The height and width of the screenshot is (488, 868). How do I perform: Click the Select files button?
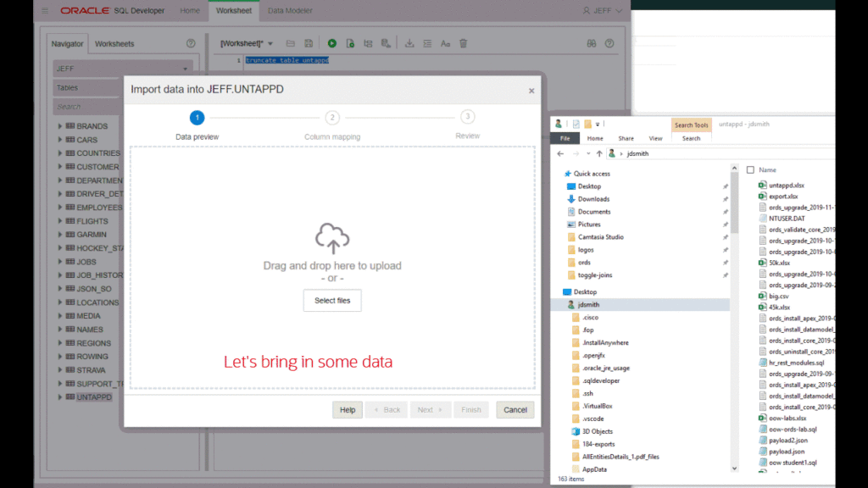331,300
